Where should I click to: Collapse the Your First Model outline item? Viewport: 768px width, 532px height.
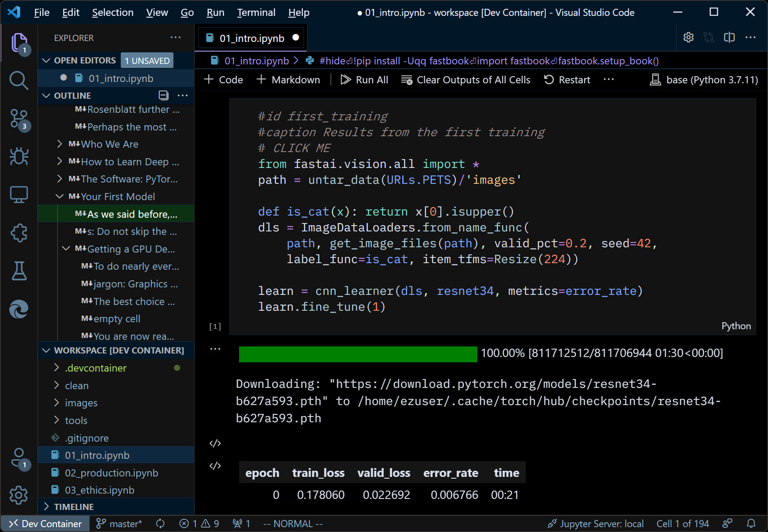60,197
